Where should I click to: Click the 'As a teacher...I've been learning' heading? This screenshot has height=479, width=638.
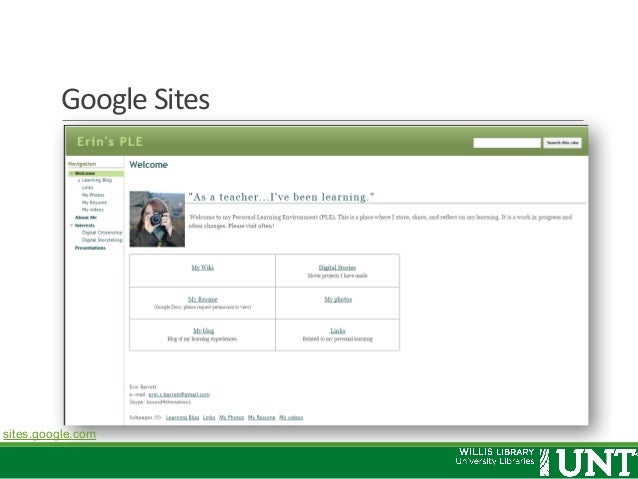pos(281,197)
